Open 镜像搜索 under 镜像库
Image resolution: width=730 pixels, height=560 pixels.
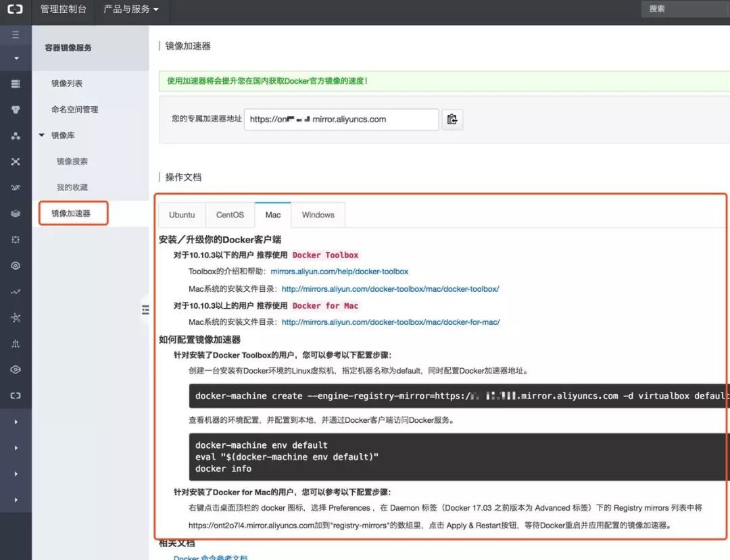tap(72, 161)
